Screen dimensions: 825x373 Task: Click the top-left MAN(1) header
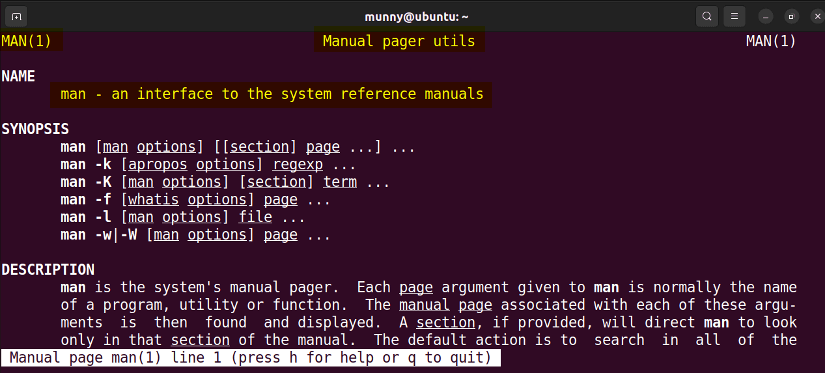26,41
